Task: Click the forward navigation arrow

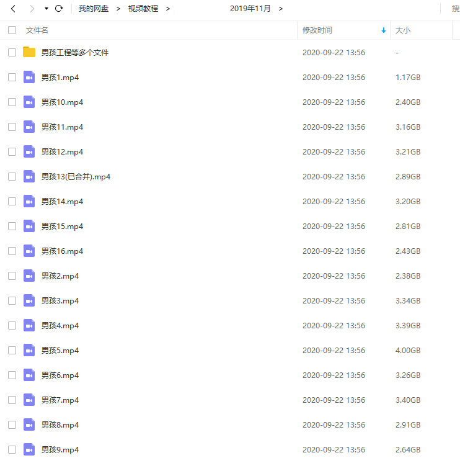Action: tap(32, 9)
